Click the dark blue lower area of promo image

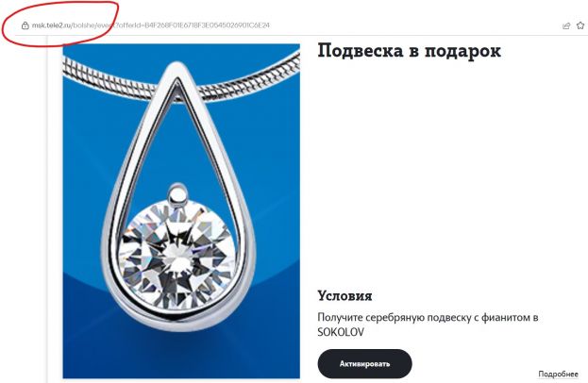click(181, 344)
